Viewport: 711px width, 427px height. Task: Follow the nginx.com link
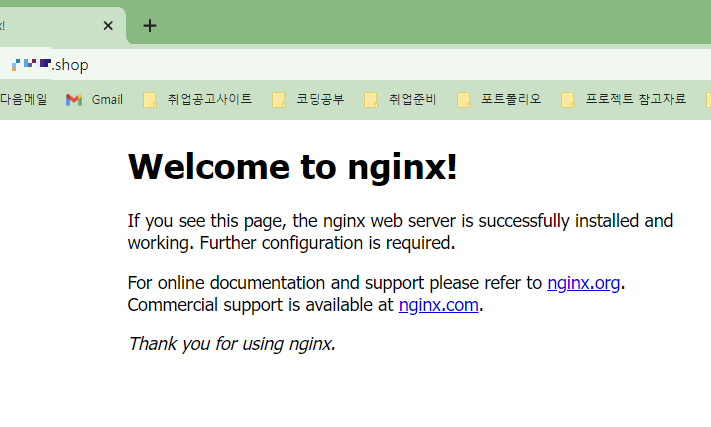[x=438, y=305]
